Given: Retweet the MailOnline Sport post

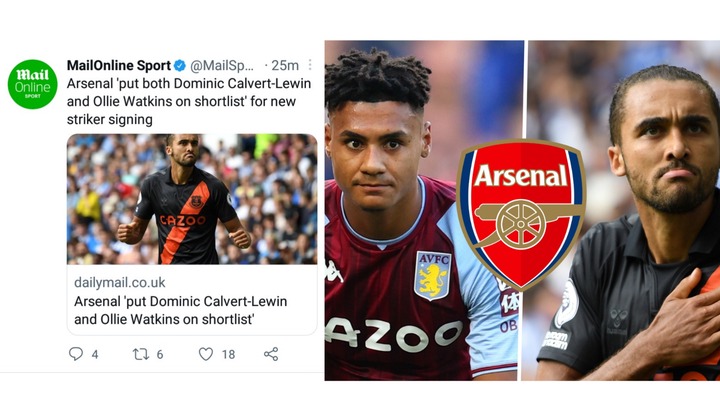Looking at the screenshot, I should [141, 354].
